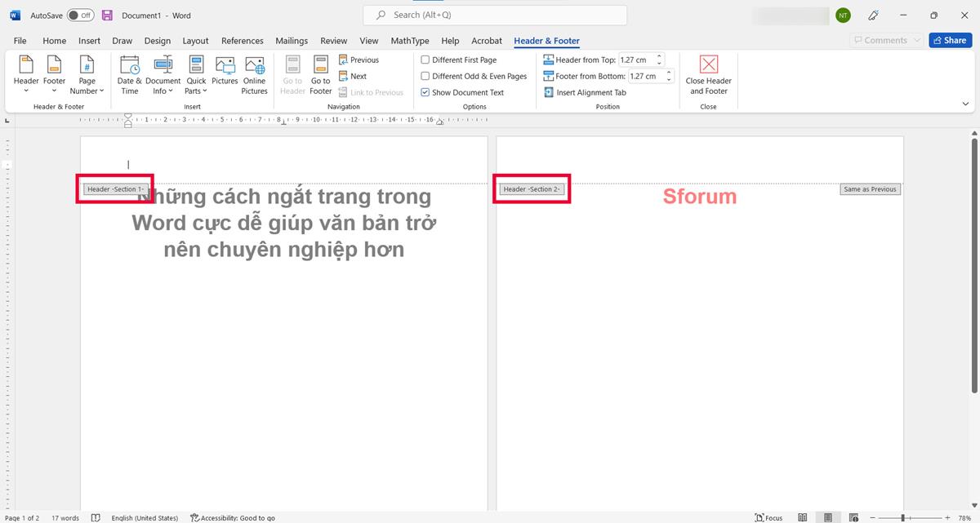Viewport: 980px width, 523px height.
Task: Click Insert Alignment Tab icon
Action: (550, 92)
